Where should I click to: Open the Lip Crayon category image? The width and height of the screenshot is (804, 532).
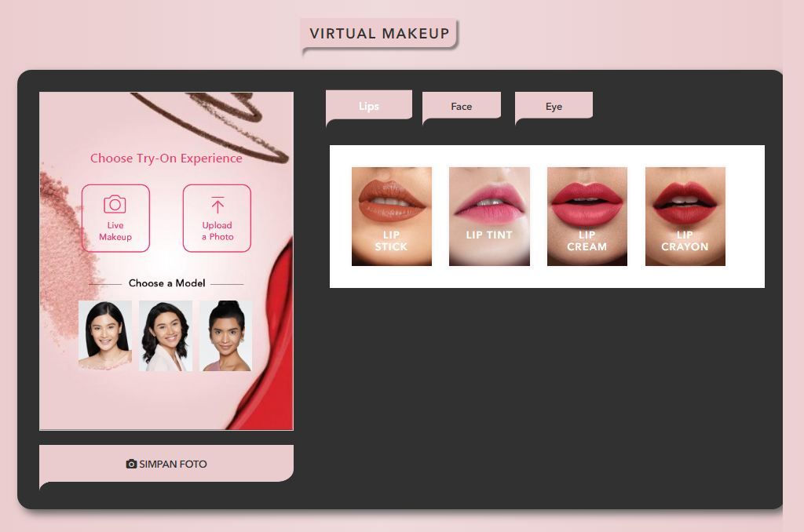[x=685, y=216]
